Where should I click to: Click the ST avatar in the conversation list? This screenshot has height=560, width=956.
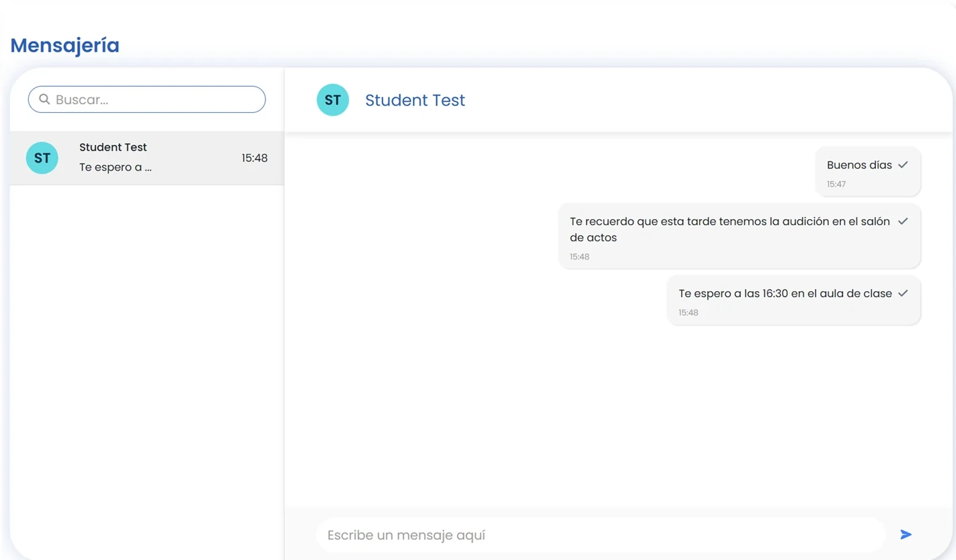click(x=42, y=157)
